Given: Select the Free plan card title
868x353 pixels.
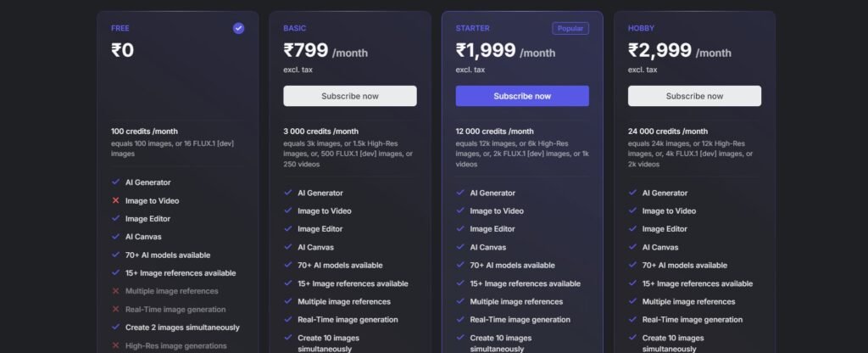Looking at the screenshot, I should (x=120, y=28).
